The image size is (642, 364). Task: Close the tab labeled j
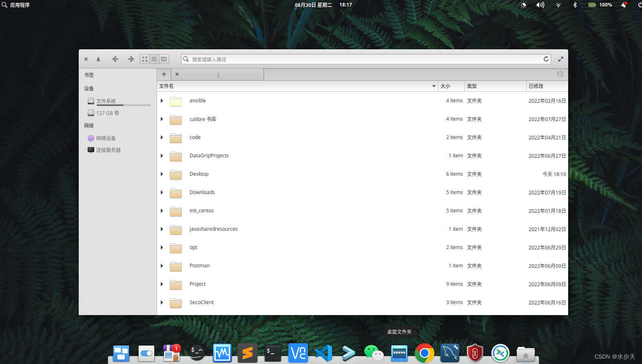[x=177, y=74]
